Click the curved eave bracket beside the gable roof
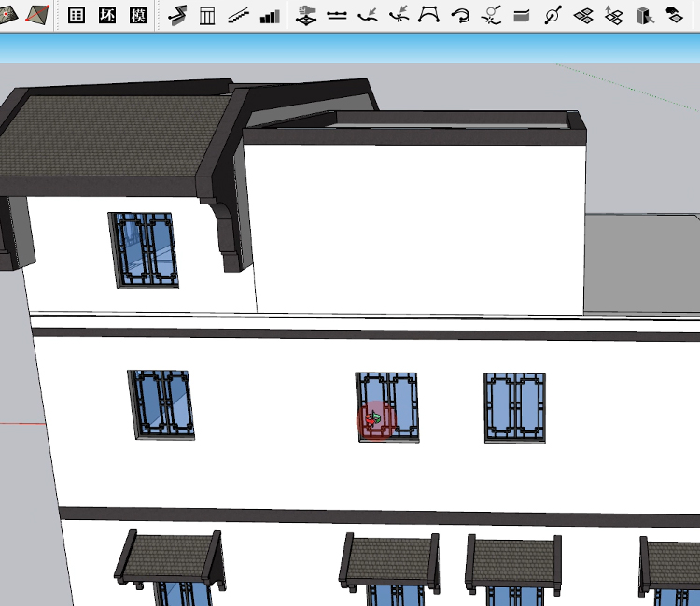 [x=228, y=234]
